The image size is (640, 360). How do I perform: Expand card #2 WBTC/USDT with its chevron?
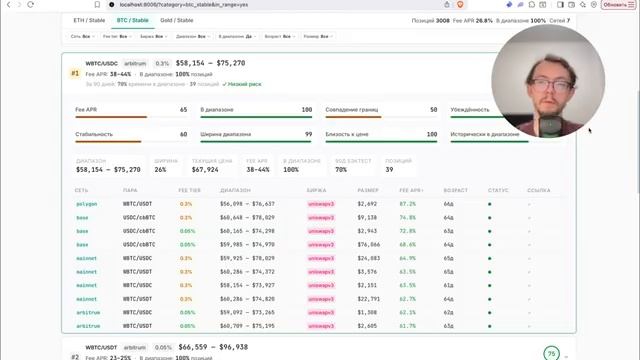click(566, 356)
